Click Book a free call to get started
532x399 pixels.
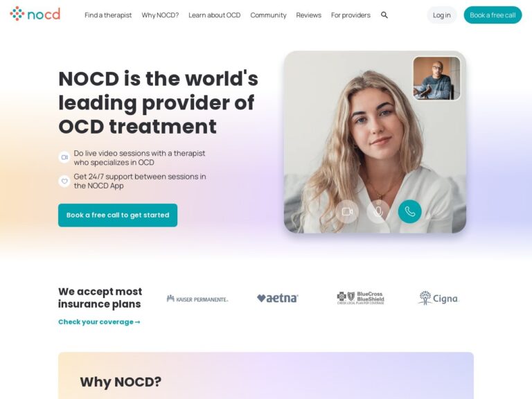(x=118, y=215)
